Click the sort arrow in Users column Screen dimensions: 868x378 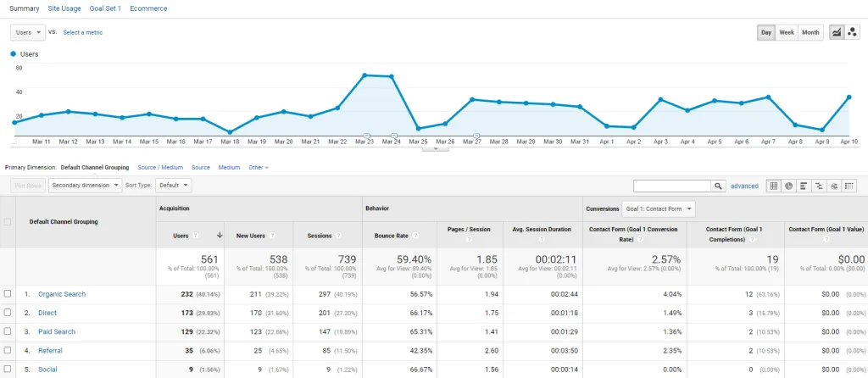coord(220,236)
